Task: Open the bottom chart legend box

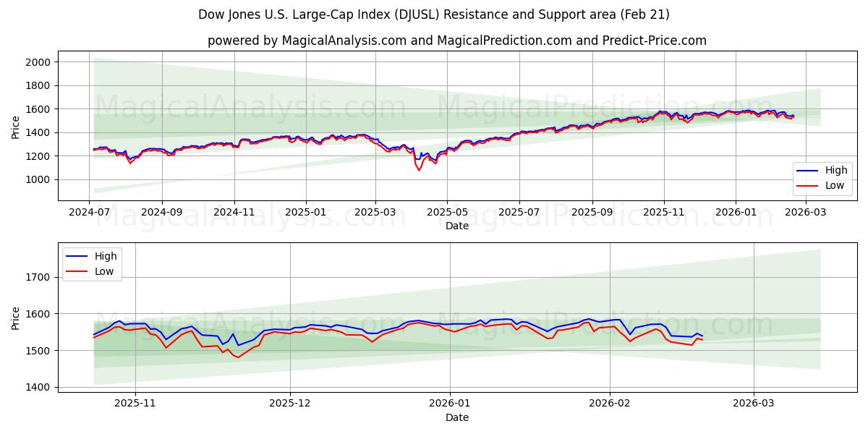Action: click(x=91, y=263)
